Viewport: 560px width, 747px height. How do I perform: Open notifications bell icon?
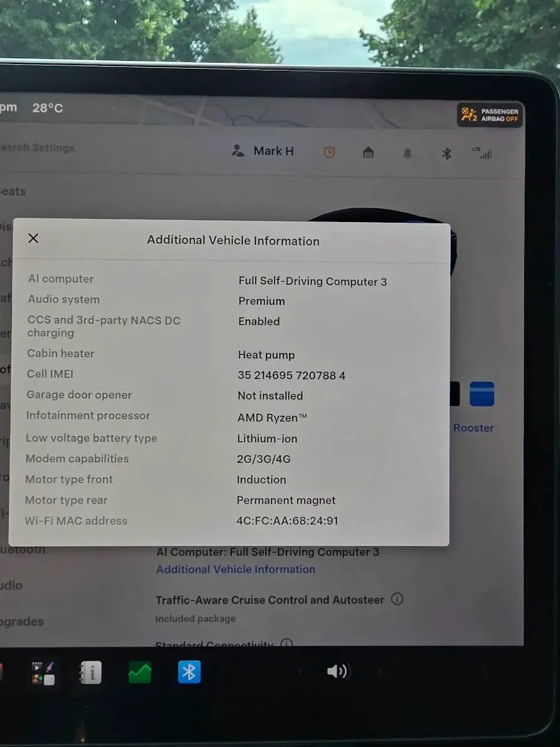pos(407,154)
